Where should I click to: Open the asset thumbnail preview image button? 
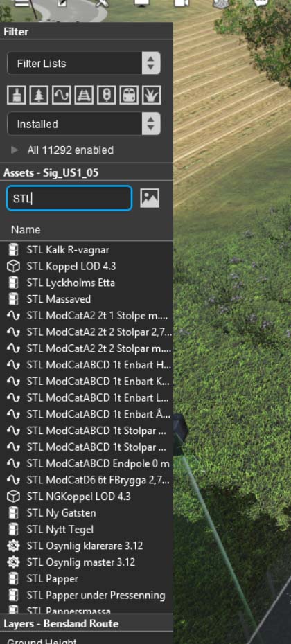pos(150,198)
